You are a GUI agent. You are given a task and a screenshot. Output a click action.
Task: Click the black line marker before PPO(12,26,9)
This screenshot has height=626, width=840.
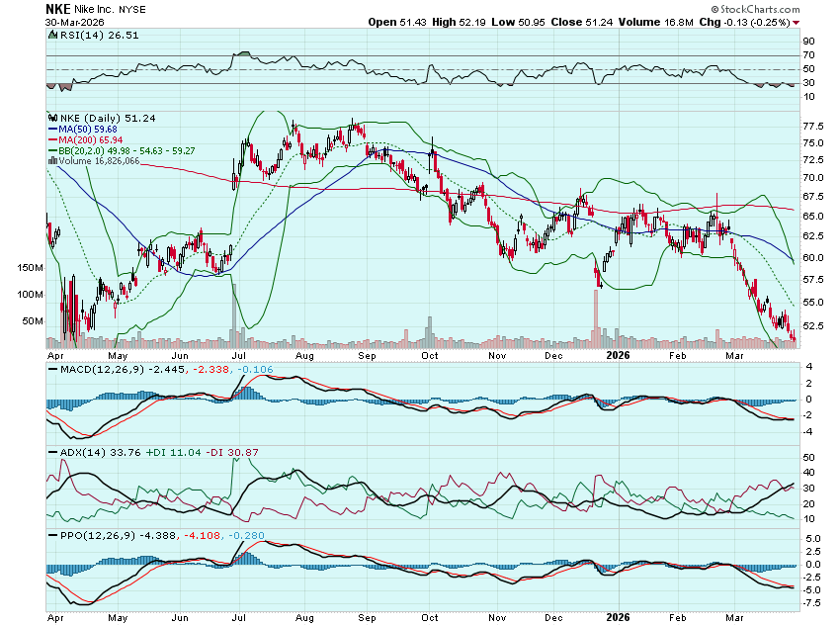tap(50, 535)
